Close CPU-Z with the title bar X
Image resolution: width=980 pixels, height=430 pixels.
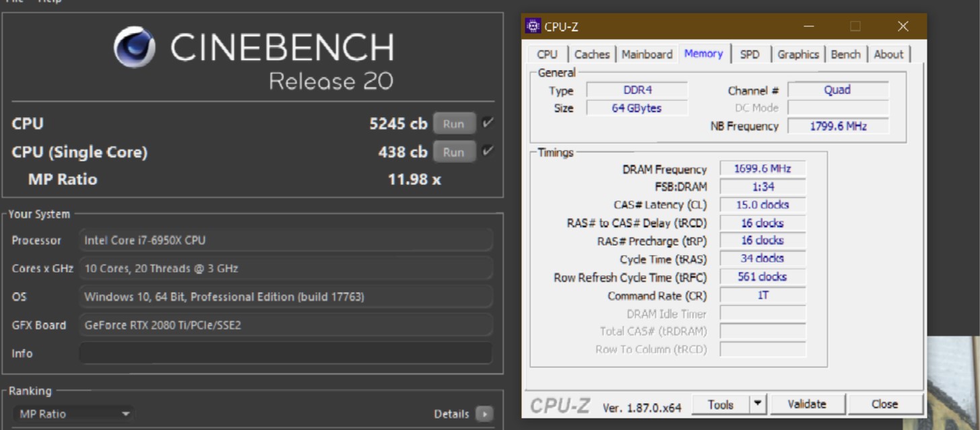point(903,26)
